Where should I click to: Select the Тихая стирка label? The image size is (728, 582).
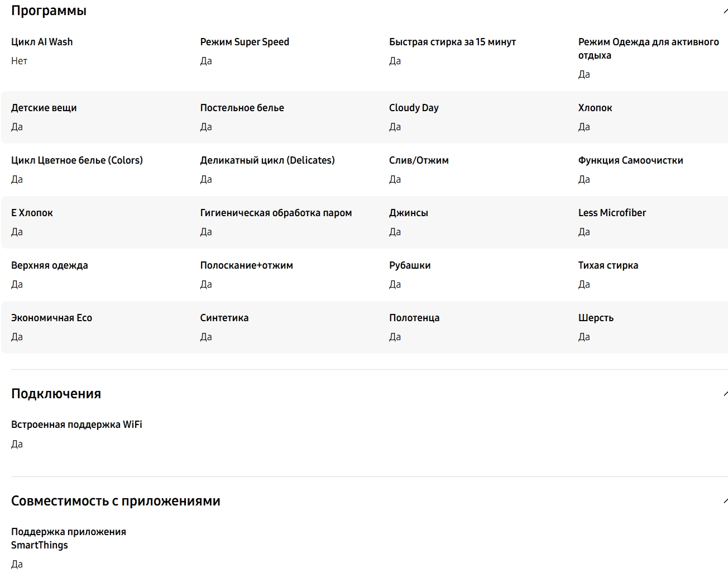click(608, 265)
